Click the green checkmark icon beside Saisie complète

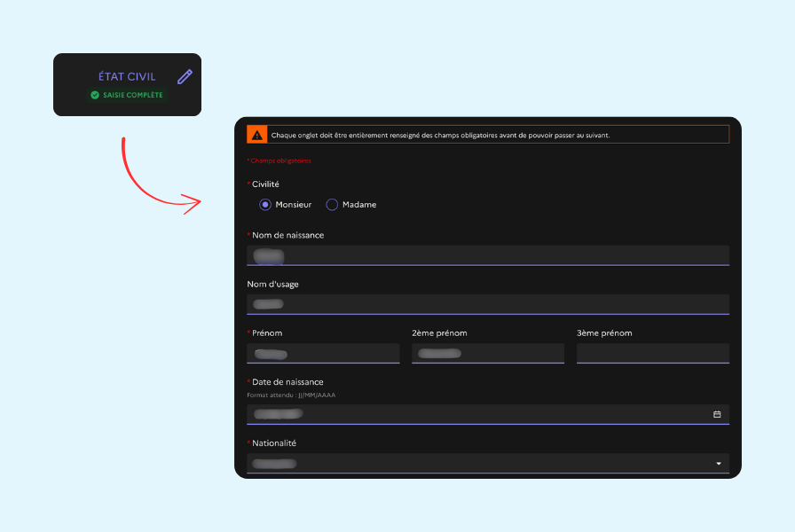click(95, 95)
